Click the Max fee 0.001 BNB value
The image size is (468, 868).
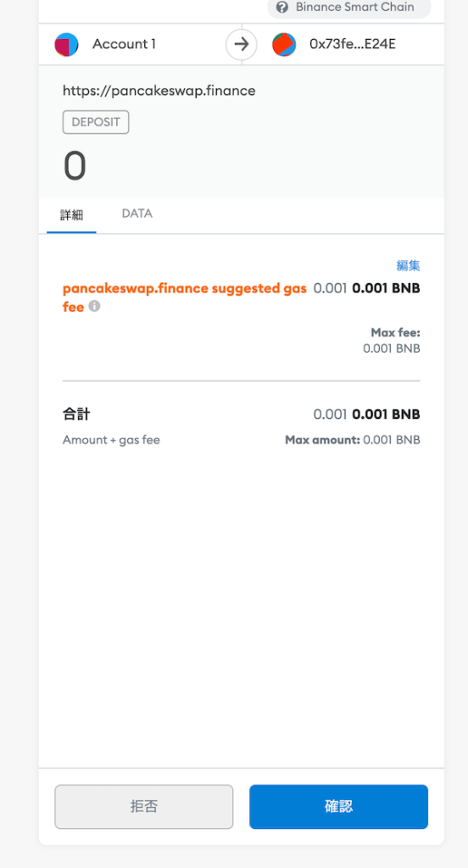coord(392,348)
